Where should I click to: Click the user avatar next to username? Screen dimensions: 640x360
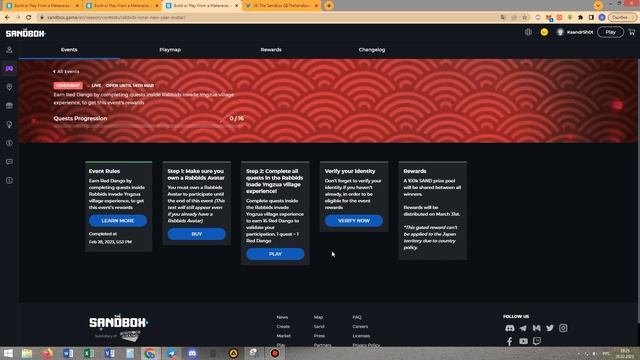tap(560, 32)
